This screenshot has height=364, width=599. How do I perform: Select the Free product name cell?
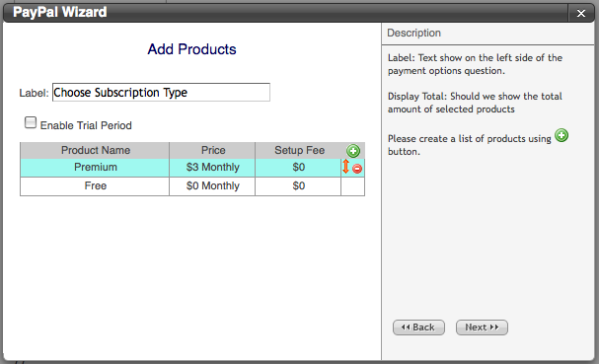click(95, 186)
